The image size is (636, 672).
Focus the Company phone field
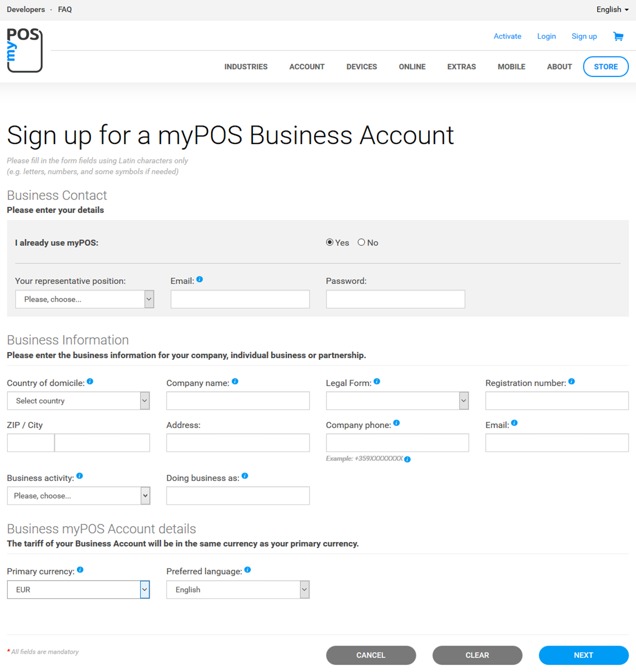click(x=397, y=443)
